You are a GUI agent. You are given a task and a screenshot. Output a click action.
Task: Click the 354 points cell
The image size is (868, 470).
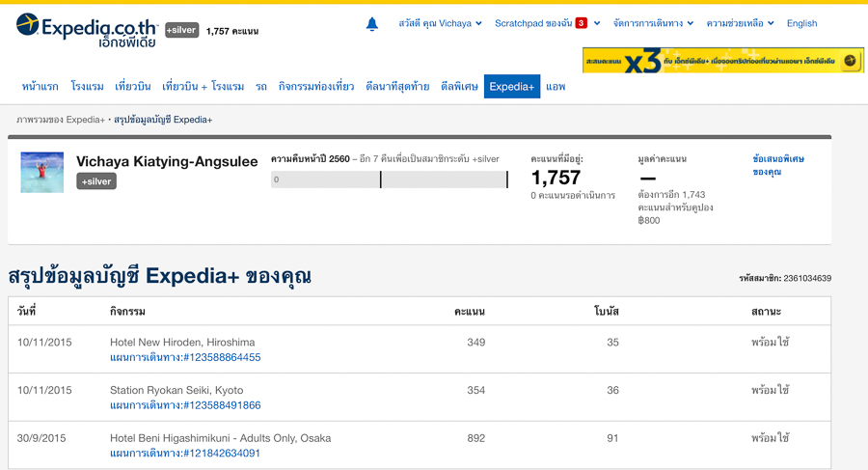coord(476,390)
